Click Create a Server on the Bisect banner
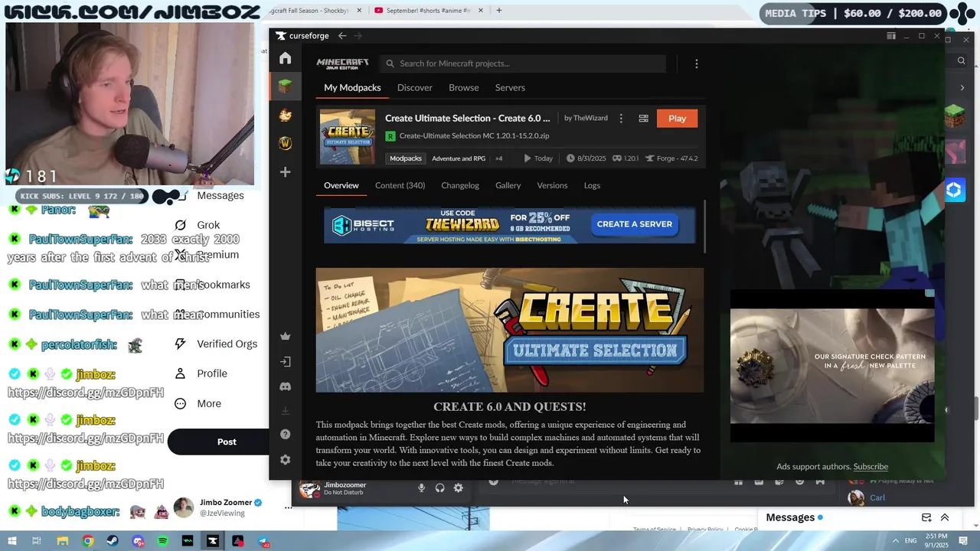This screenshot has height=551, width=980. click(635, 224)
